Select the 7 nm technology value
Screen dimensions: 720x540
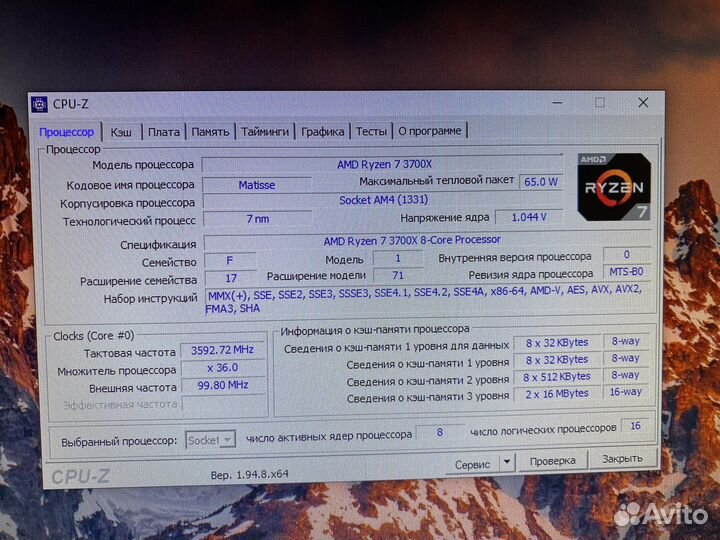[x=258, y=219]
